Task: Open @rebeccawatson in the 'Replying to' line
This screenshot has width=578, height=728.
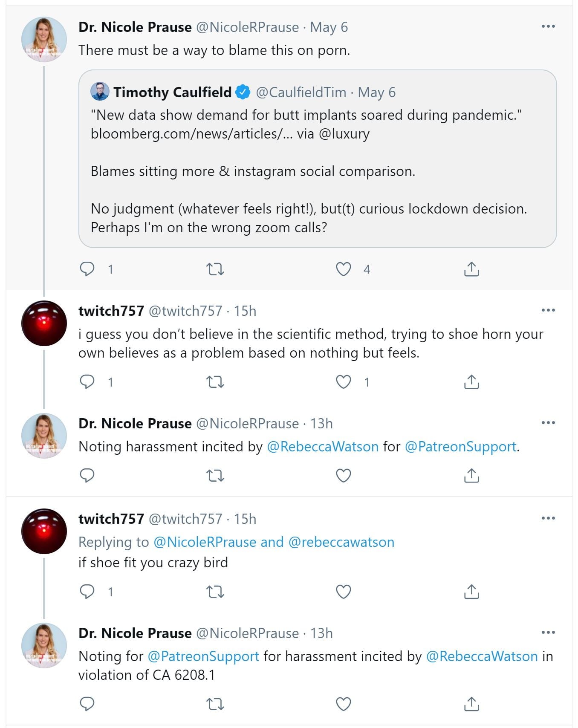Action: (x=341, y=542)
